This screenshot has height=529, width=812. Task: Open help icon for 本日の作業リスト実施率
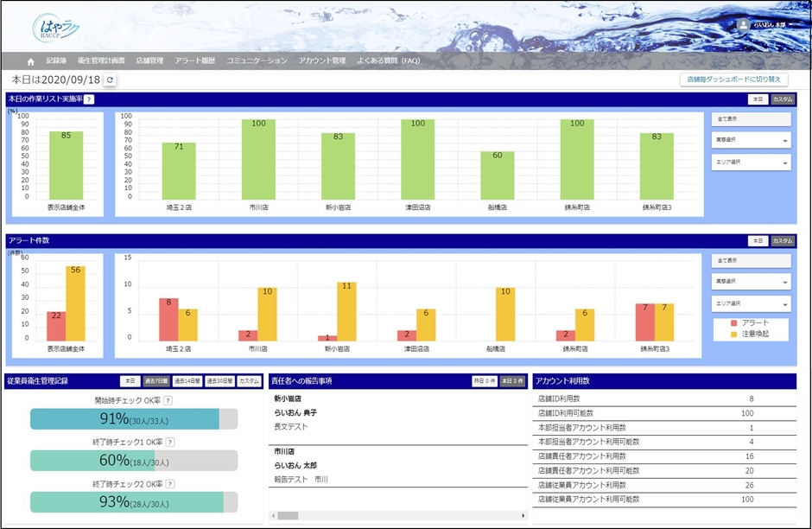89,99
